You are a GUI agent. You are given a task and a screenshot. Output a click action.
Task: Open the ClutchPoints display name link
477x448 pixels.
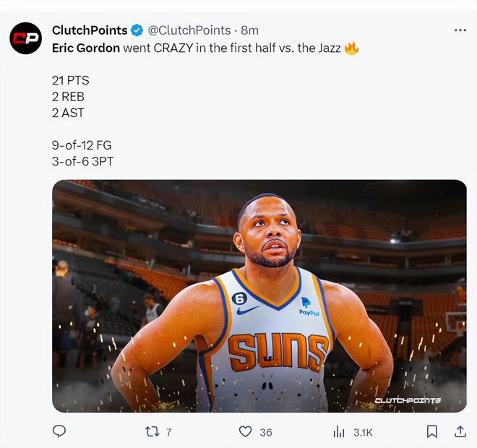click(x=90, y=30)
